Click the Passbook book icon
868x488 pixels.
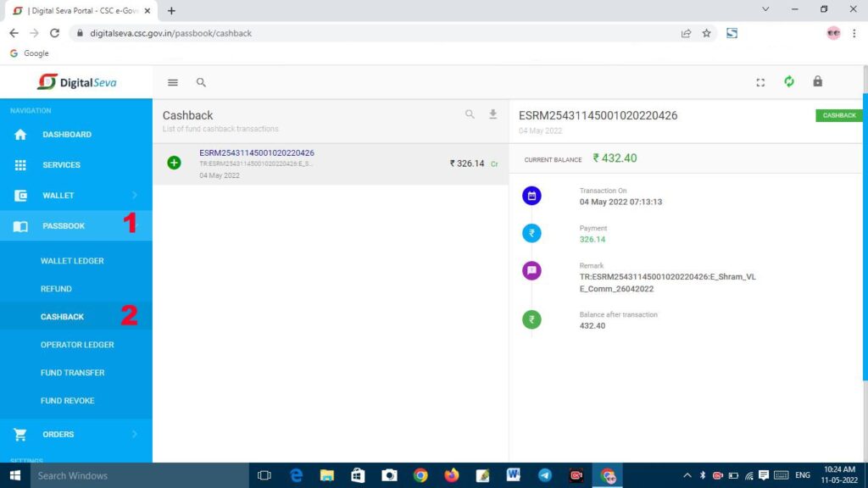point(20,226)
